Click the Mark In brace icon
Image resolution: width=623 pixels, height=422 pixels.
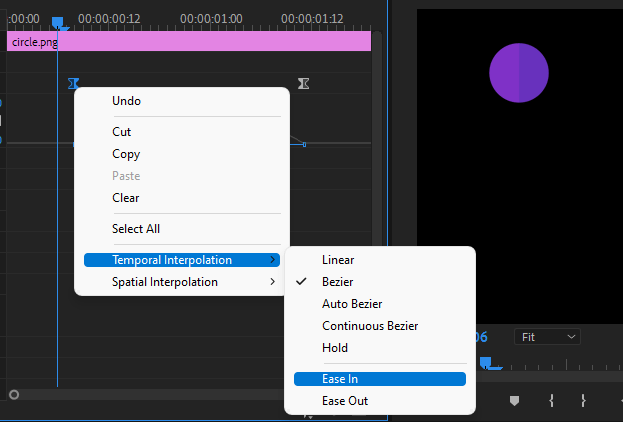[x=551, y=401]
